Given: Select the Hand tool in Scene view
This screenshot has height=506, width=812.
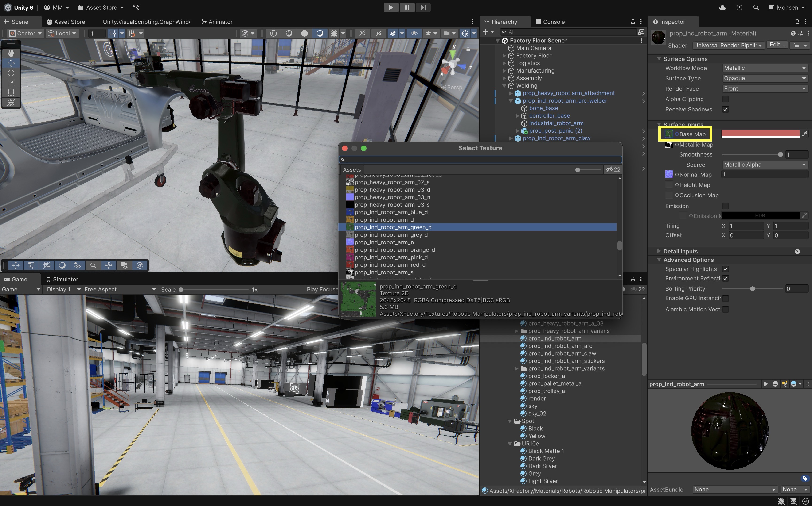Looking at the screenshot, I should pyautogui.click(x=11, y=53).
